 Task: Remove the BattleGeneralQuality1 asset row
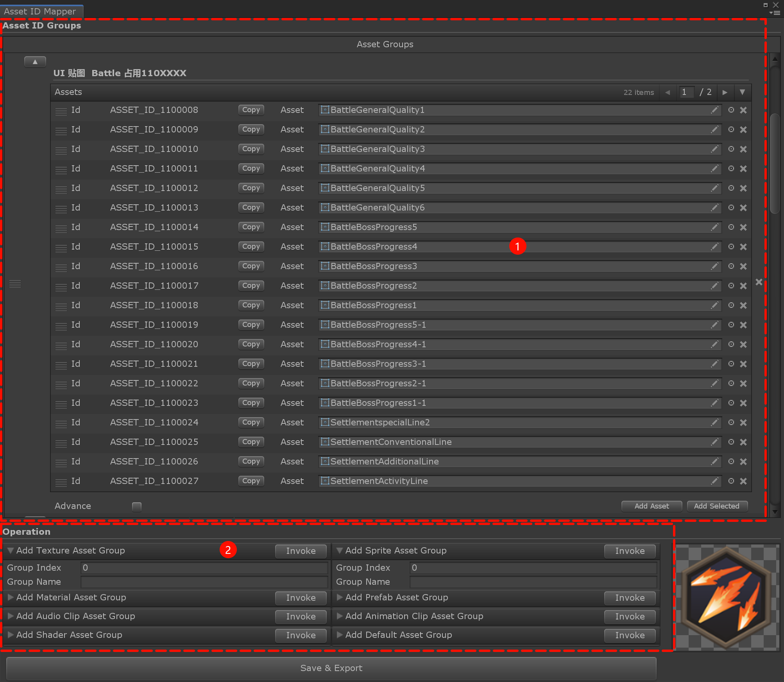click(743, 110)
